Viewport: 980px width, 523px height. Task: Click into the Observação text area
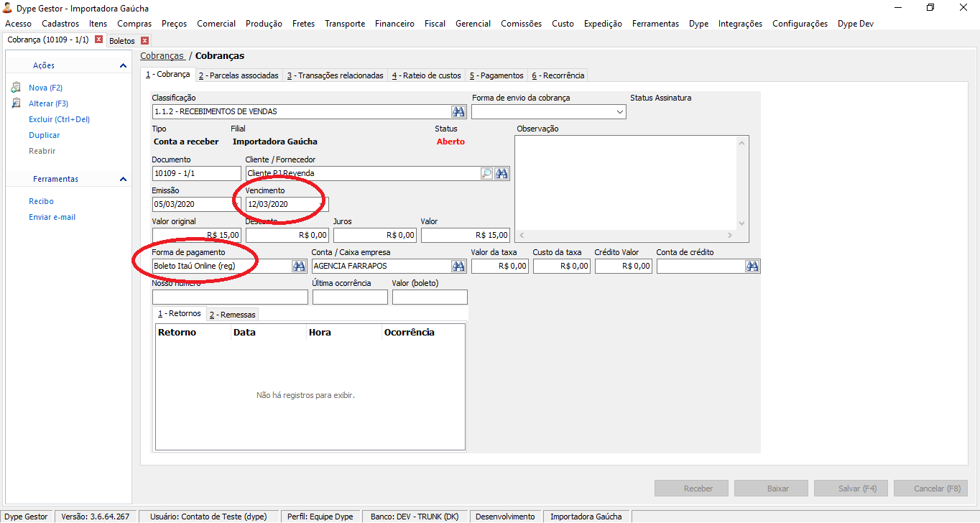[x=626, y=182]
